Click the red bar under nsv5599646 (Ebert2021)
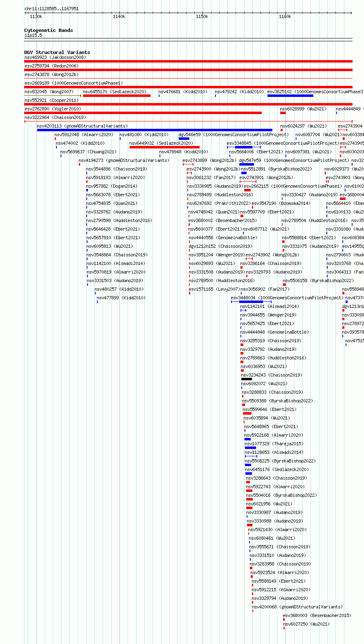Image resolution: width=364 pixels, height=644 pixels. click(x=247, y=413)
